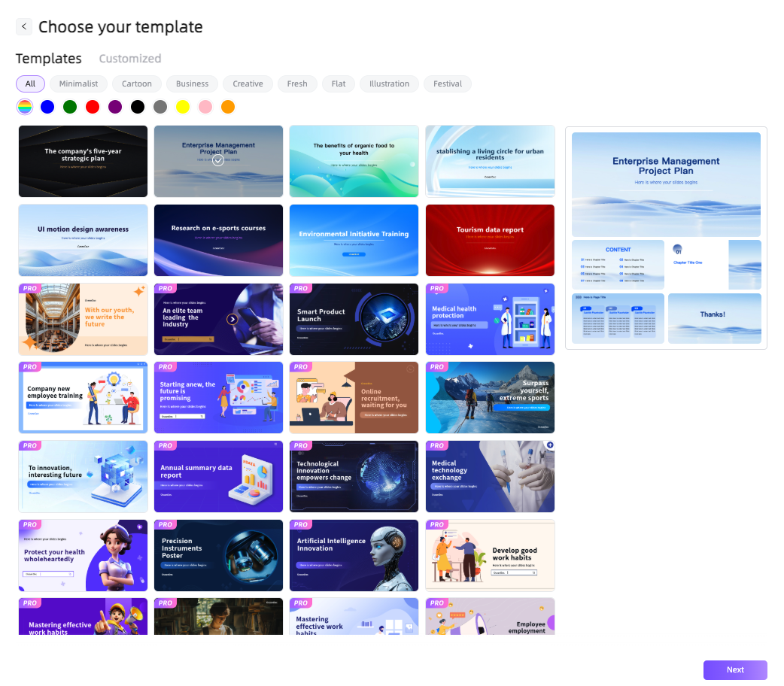Select the Tourism data report template
Image resolution: width=784 pixels, height=686 pixels.
(x=490, y=240)
